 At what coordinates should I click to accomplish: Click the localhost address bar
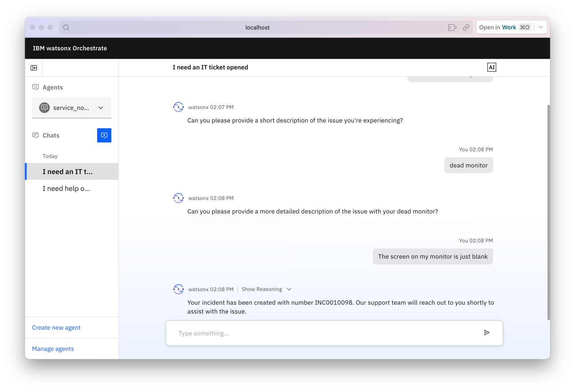[x=258, y=27]
